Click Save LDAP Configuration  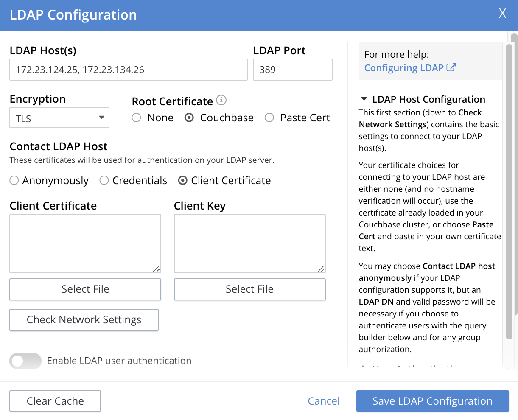432,401
